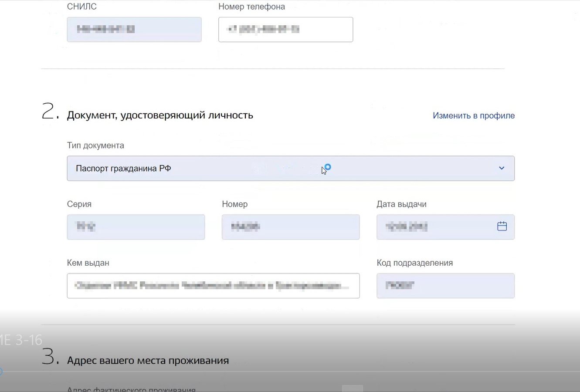Click into the Номер телефона field
This screenshot has width=580, height=392.
point(285,30)
